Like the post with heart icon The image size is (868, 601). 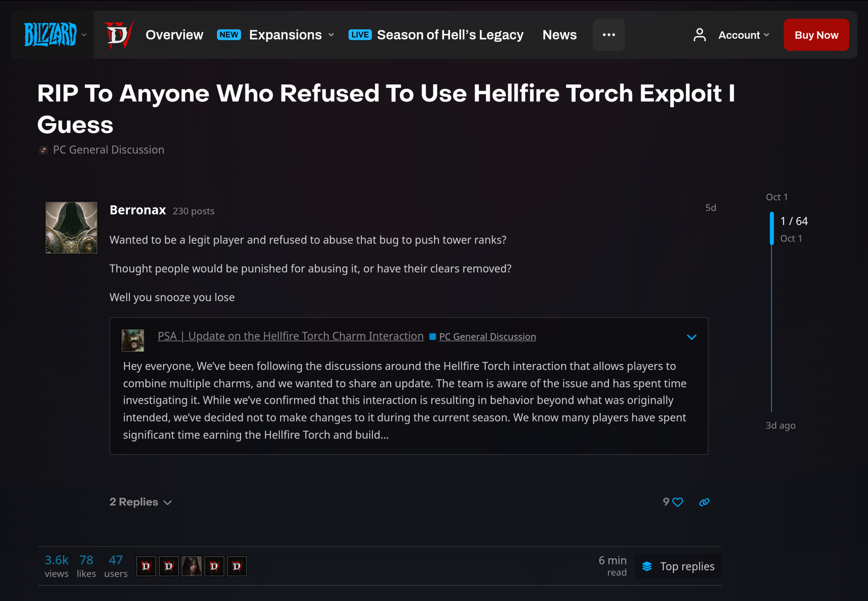(x=677, y=502)
